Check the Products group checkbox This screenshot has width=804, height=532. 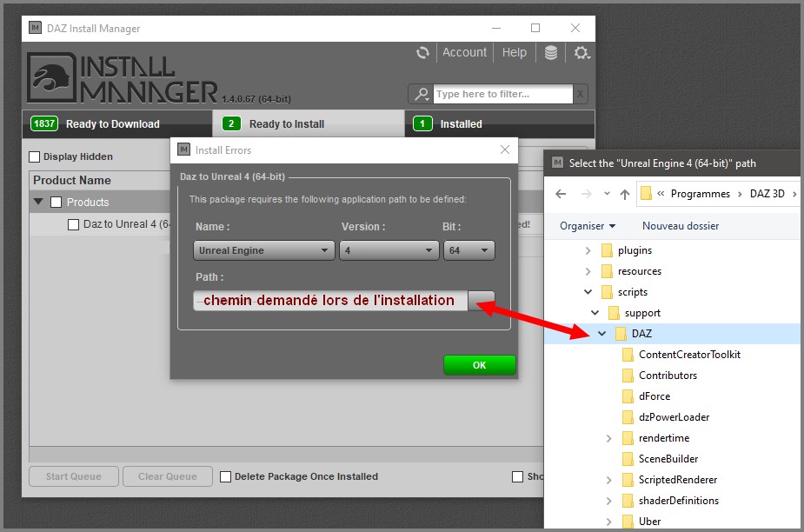click(56, 203)
